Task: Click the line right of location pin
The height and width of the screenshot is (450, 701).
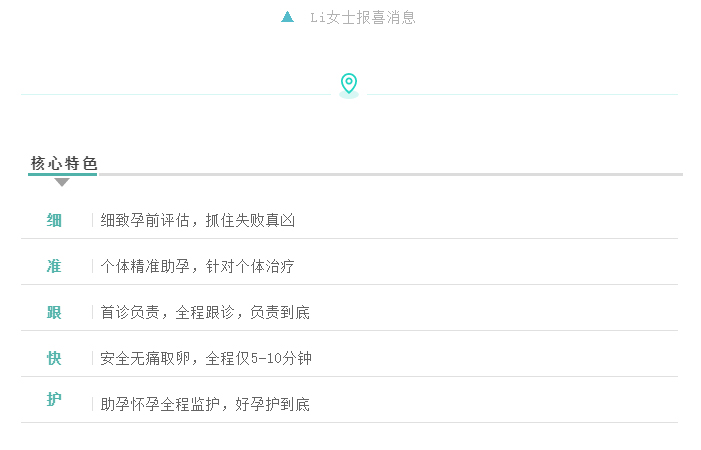Action: (x=523, y=94)
